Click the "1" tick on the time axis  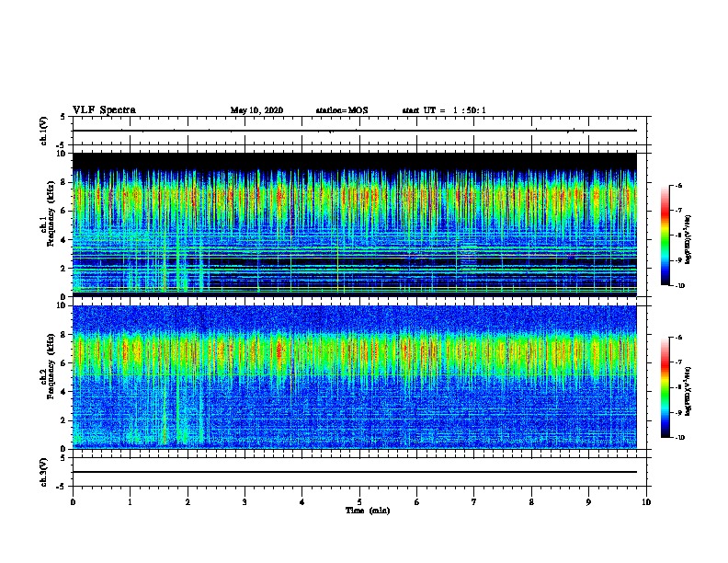130,501
